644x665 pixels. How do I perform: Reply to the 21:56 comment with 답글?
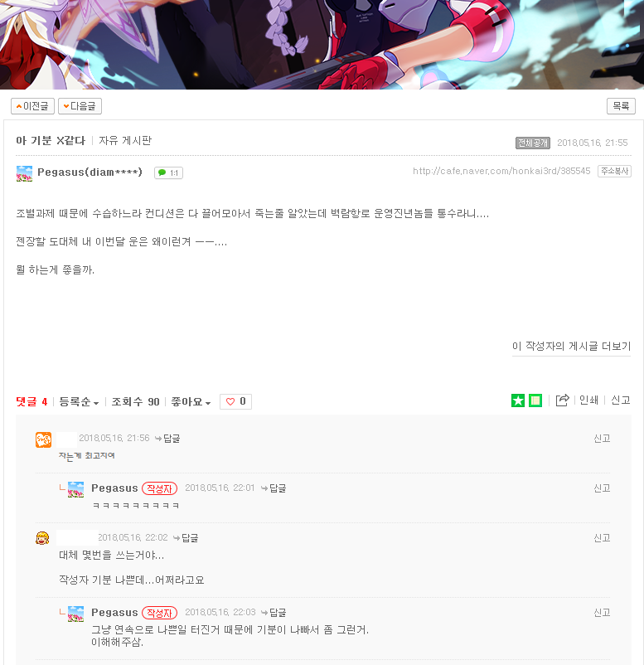coord(168,439)
